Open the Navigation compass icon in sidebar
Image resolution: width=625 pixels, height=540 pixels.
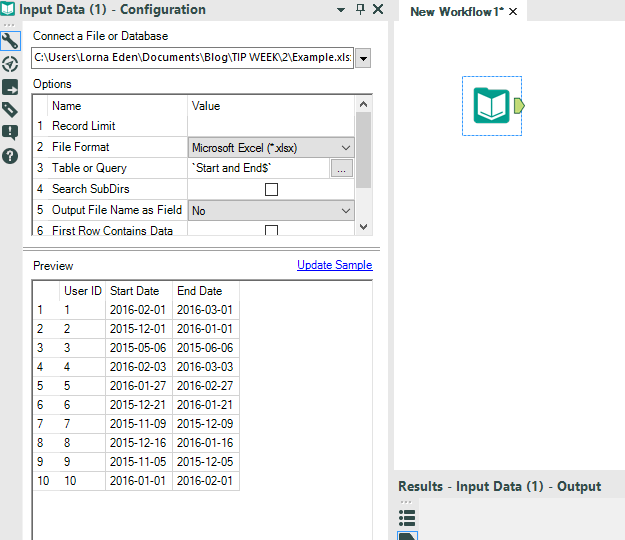(x=10, y=64)
